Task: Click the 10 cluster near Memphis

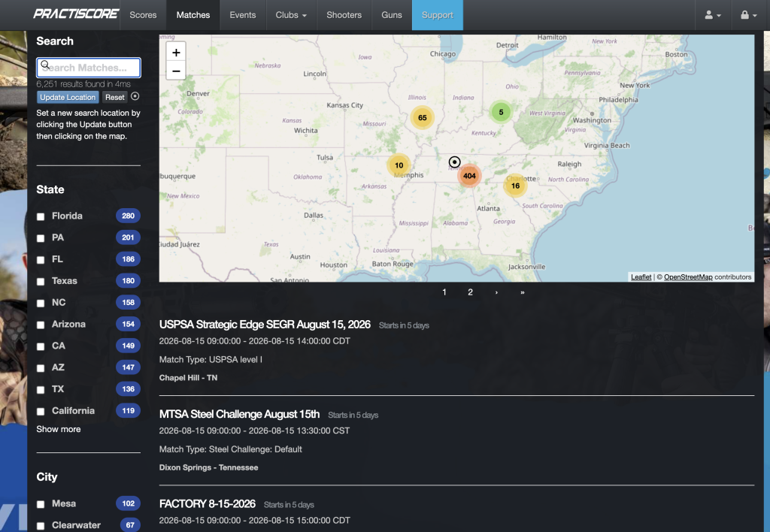Action: 399,165
